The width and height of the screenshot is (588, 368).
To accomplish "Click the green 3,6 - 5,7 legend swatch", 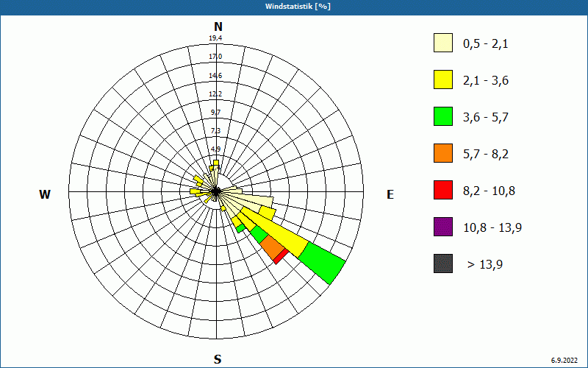I will coord(443,116).
